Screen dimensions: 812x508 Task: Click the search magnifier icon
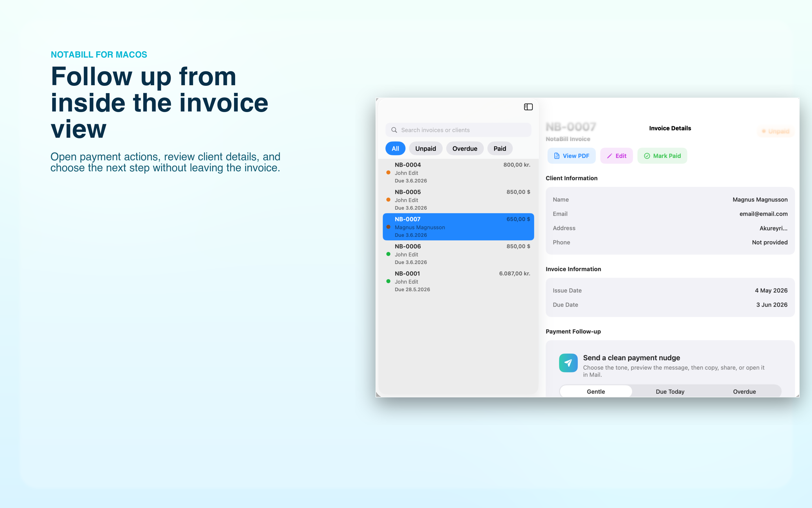click(x=394, y=130)
